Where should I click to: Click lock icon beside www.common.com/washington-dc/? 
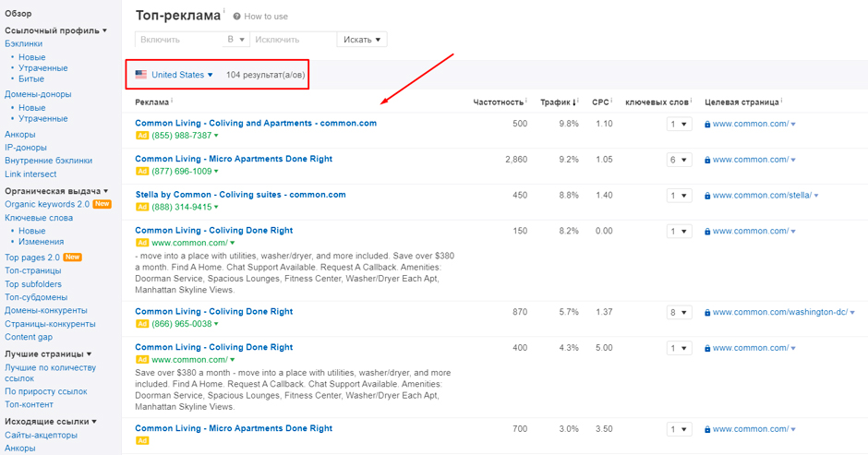coord(707,313)
